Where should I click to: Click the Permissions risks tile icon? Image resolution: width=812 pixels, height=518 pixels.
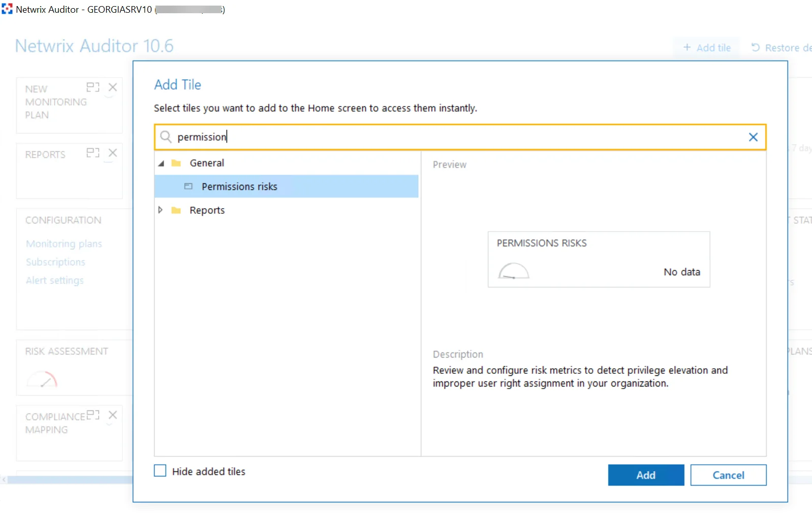[x=189, y=186]
